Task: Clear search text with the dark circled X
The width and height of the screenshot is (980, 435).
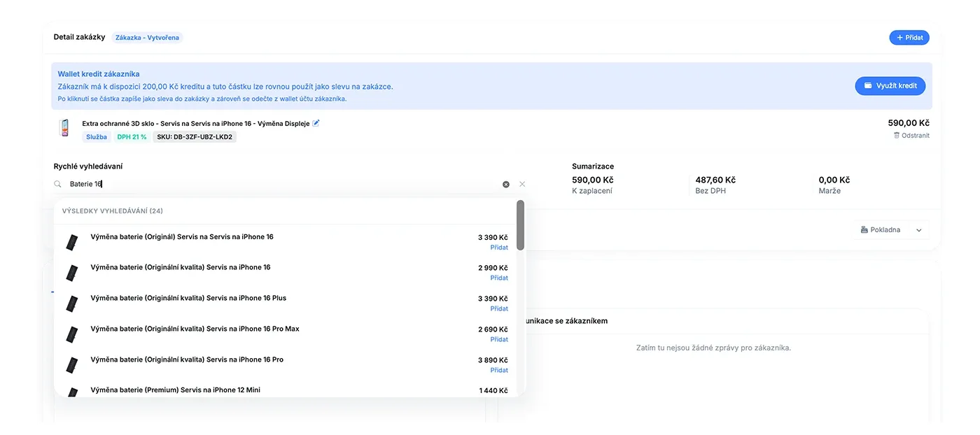Action: click(x=506, y=185)
